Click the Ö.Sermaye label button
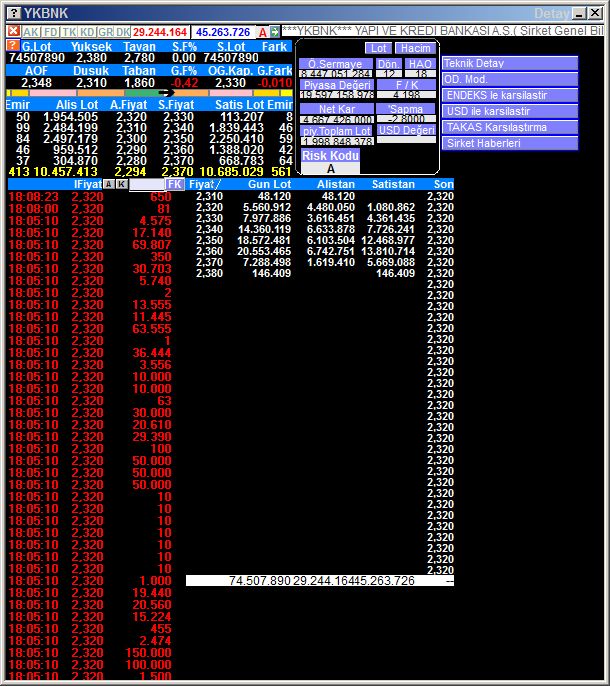The height and width of the screenshot is (686, 610). 336,64
